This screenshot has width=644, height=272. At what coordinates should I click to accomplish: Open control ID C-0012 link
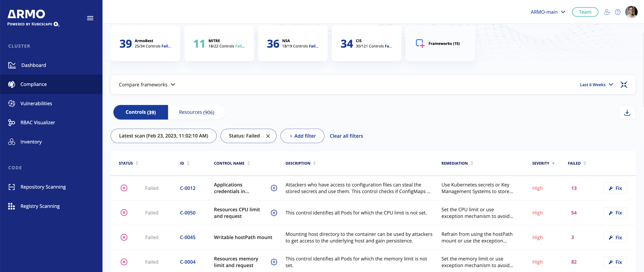[x=188, y=188]
